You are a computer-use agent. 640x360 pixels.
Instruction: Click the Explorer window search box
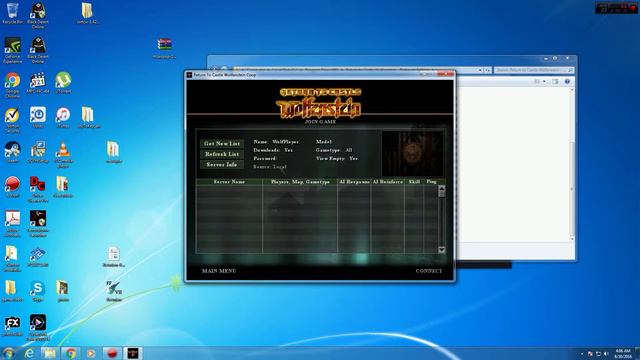pos(534,70)
